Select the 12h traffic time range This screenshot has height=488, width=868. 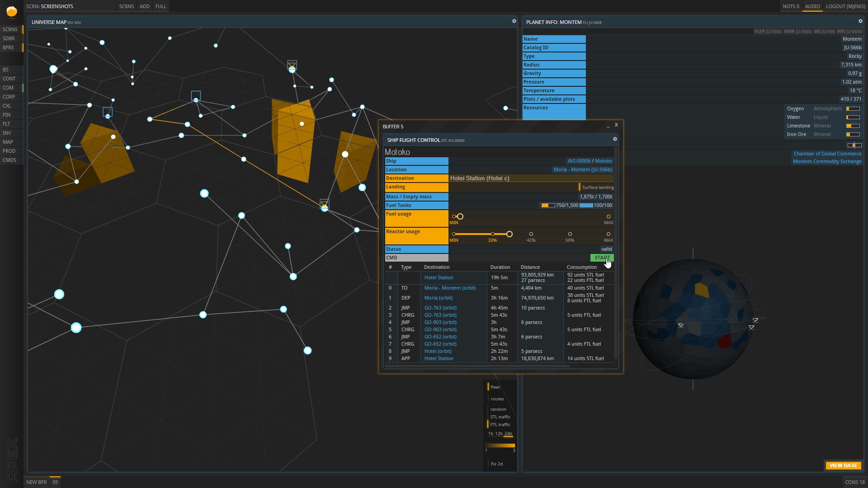pyautogui.click(x=499, y=434)
